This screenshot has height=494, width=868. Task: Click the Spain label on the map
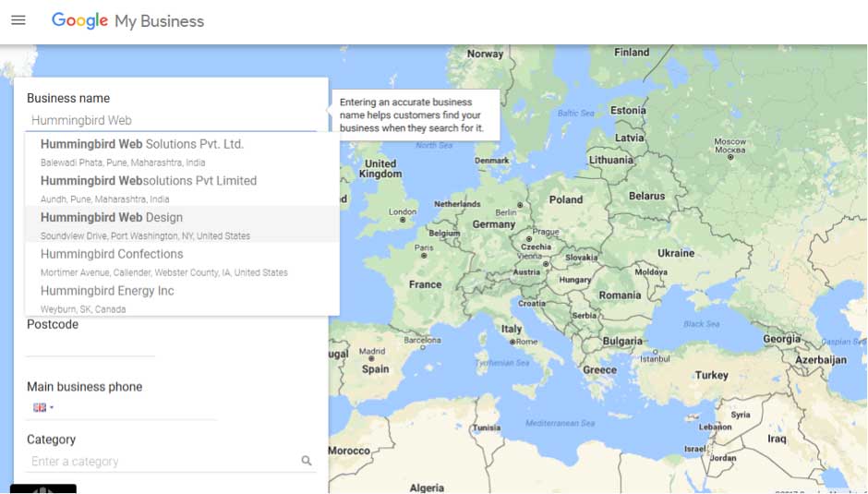(x=375, y=369)
